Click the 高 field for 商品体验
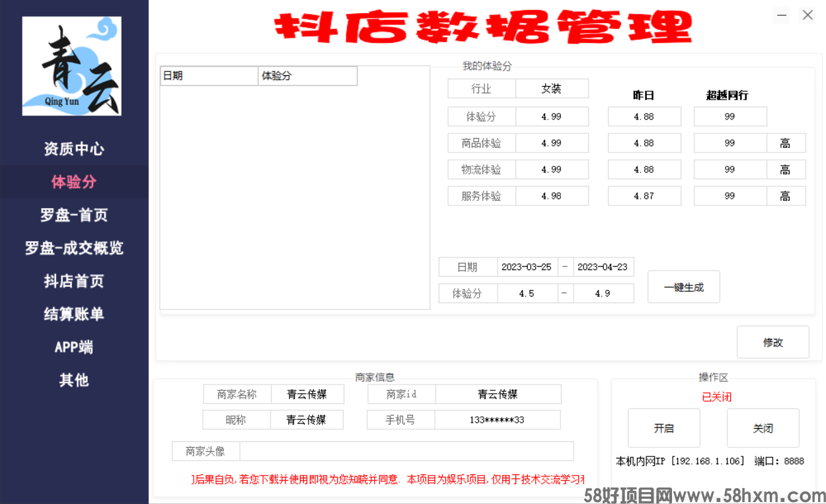 786,143
